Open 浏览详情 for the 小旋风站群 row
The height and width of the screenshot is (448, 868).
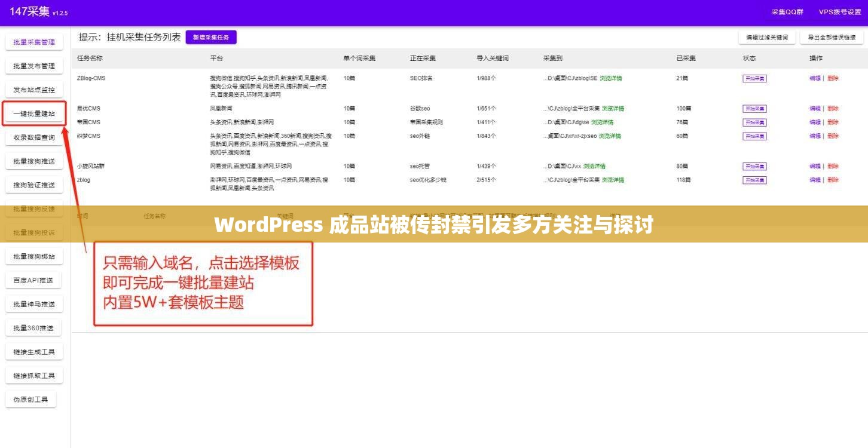coord(594,166)
